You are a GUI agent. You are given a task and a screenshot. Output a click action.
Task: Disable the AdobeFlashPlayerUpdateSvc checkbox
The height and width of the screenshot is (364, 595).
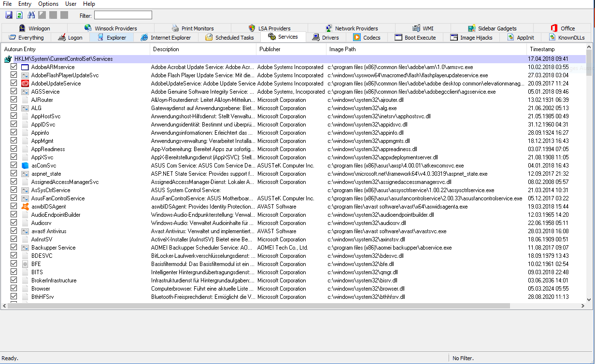pyautogui.click(x=14, y=75)
